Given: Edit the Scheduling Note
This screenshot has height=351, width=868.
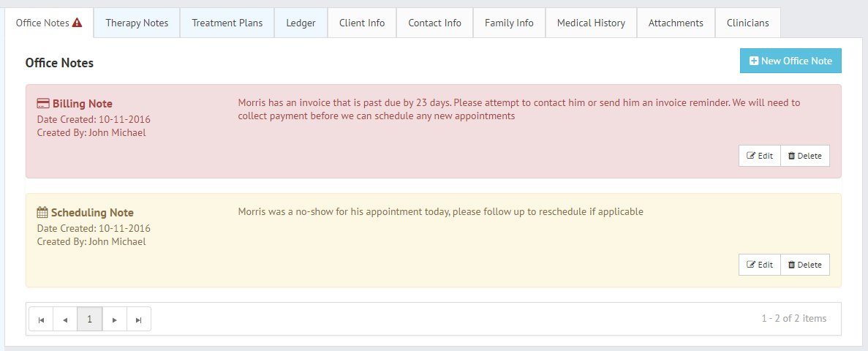Looking at the screenshot, I should (760, 265).
